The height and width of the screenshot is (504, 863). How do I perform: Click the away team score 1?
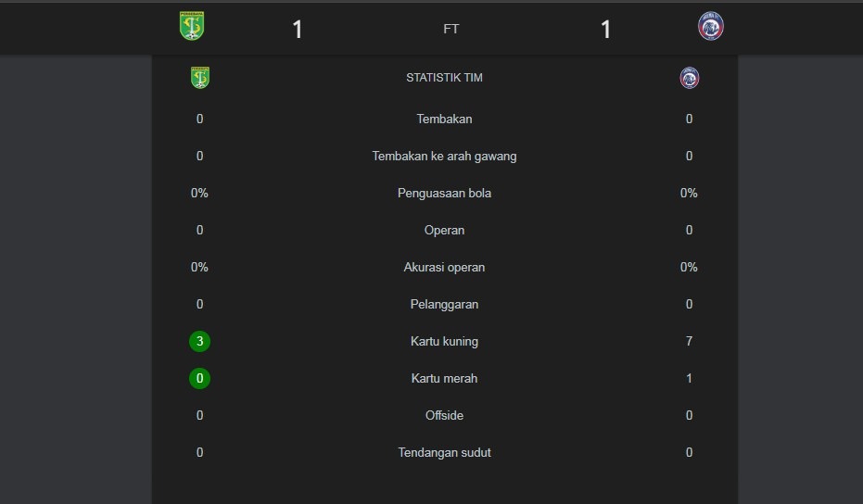[x=605, y=30]
